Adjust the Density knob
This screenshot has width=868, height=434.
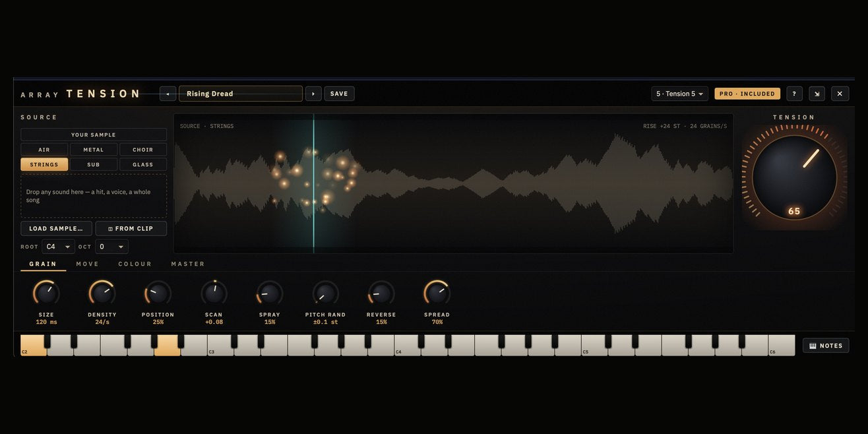pyautogui.click(x=102, y=293)
